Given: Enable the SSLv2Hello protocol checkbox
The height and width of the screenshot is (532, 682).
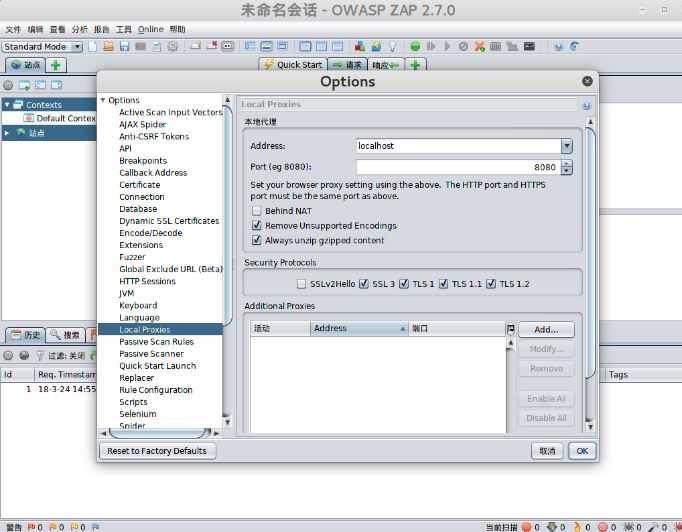Looking at the screenshot, I should (x=301, y=284).
